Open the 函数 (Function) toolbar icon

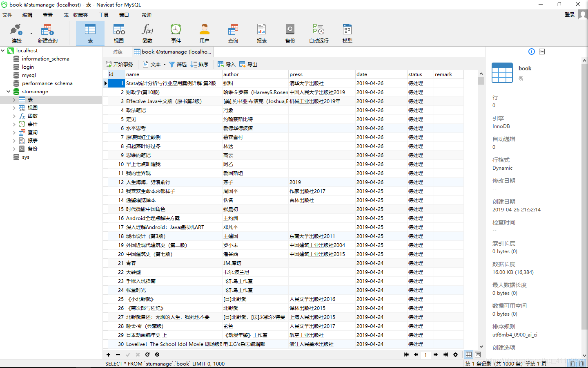point(147,33)
